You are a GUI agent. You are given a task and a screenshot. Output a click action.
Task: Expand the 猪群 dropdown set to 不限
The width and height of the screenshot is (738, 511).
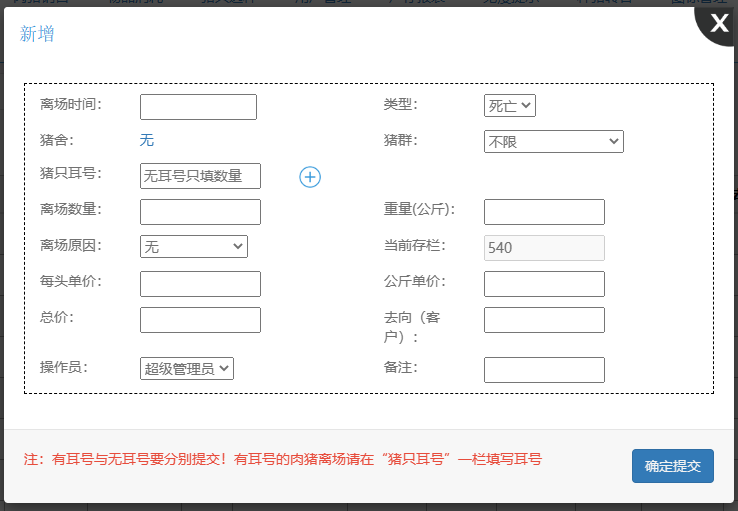click(553, 141)
